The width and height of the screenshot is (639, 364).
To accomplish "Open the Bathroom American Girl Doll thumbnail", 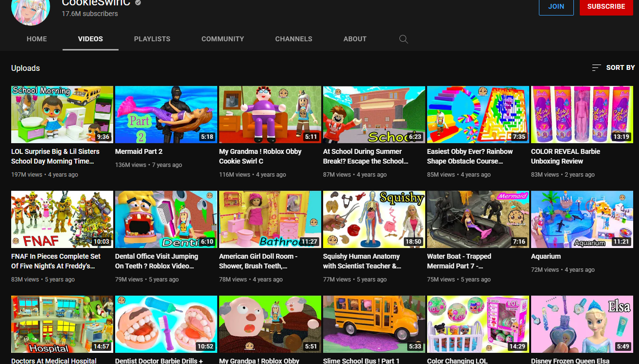I will pos(270,219).
